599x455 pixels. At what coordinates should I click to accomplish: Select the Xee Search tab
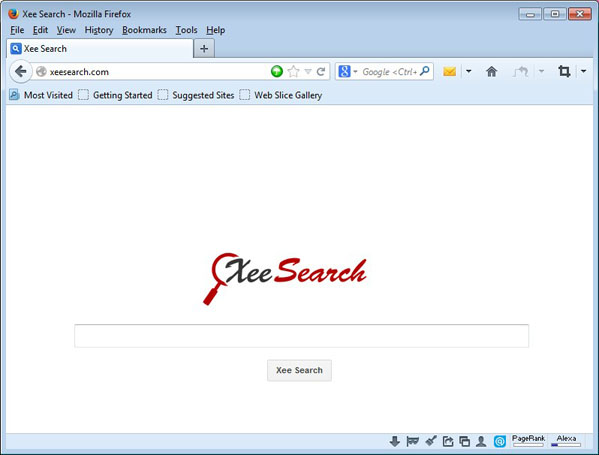(x=100, y=49)
